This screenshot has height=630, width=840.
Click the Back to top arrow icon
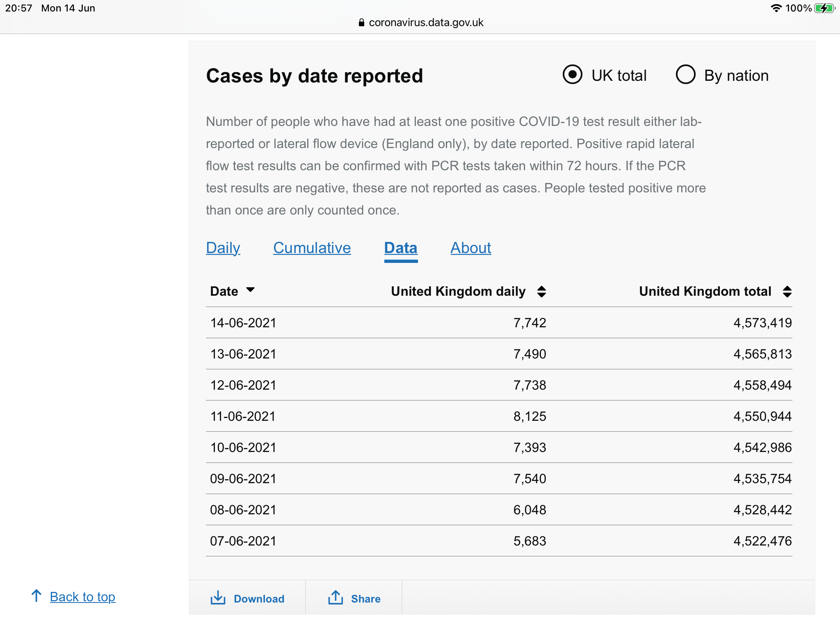[37, 596]
